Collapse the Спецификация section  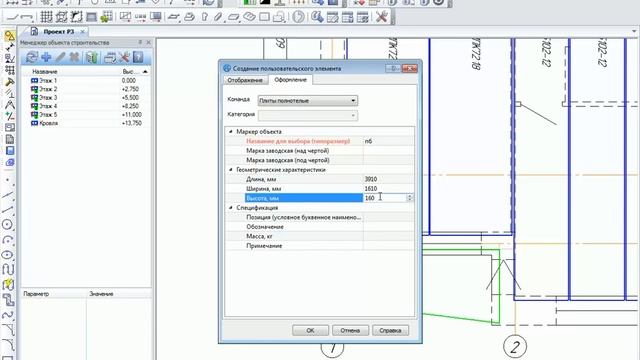tap(231, 207)
